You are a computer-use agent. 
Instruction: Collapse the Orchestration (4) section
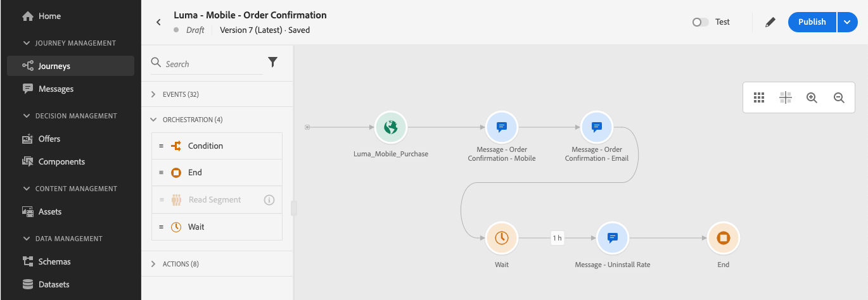tap(217, 120)
